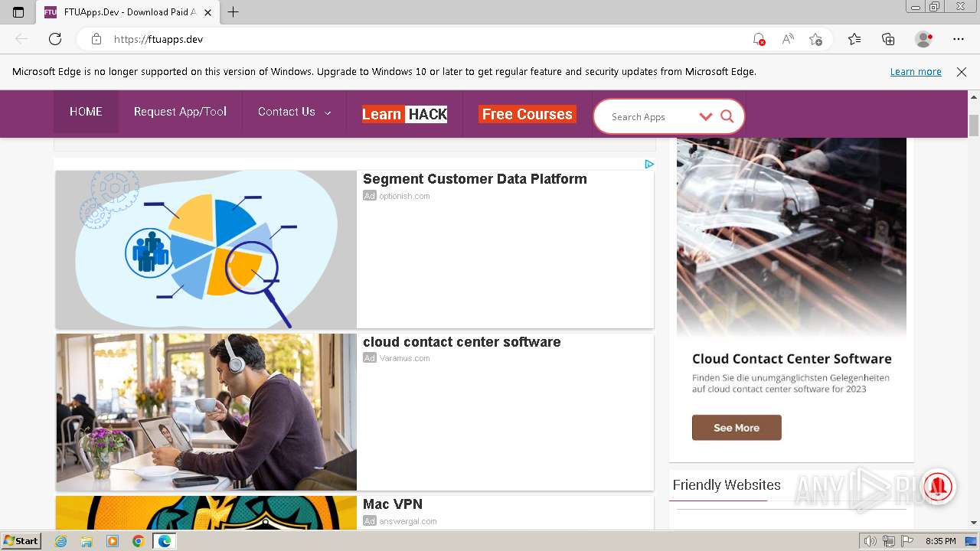
Task: Open the Segment Customer Data Platform ad title
Action: 475,179
